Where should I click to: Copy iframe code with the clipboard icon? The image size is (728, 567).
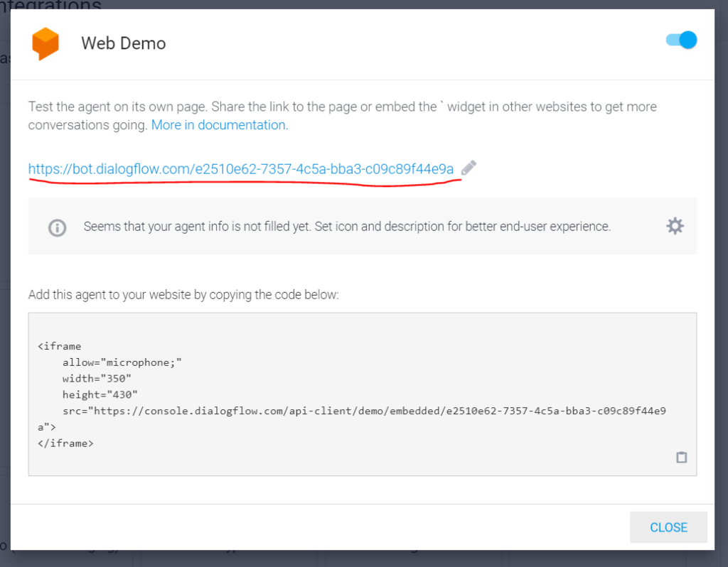(681, 457)
